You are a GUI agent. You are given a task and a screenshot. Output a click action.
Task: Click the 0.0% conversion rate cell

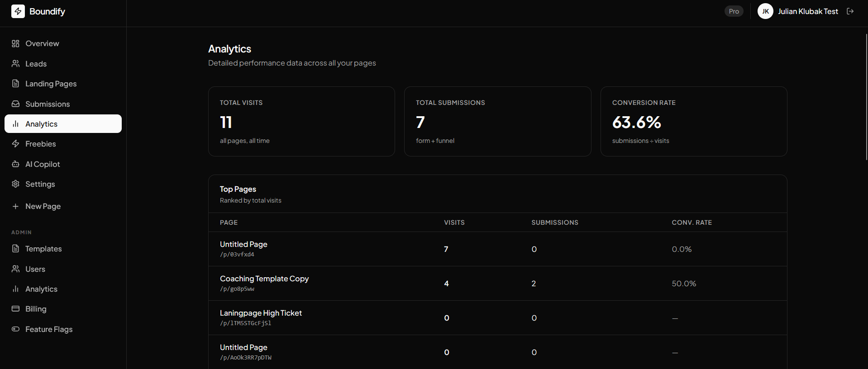pyautogui.click(x=682, y=249)
